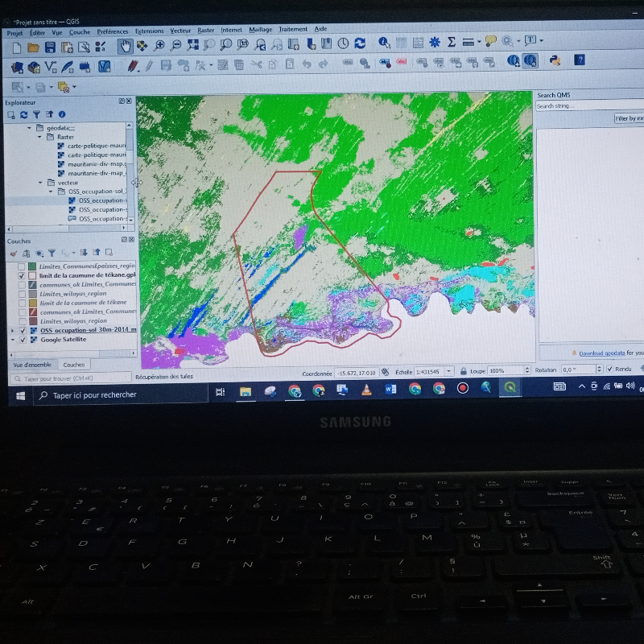Click the Filter by extent button

click(628, 118)
